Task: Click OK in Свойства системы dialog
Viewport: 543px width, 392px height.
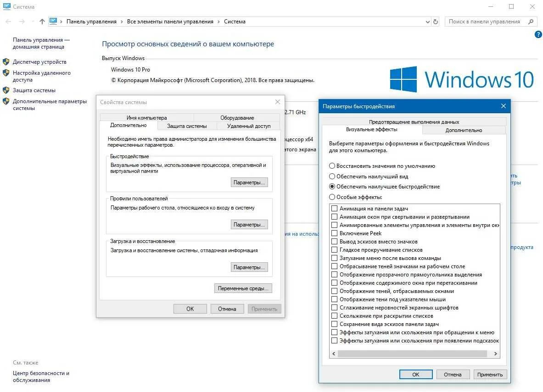Action: tap(190, 309)
